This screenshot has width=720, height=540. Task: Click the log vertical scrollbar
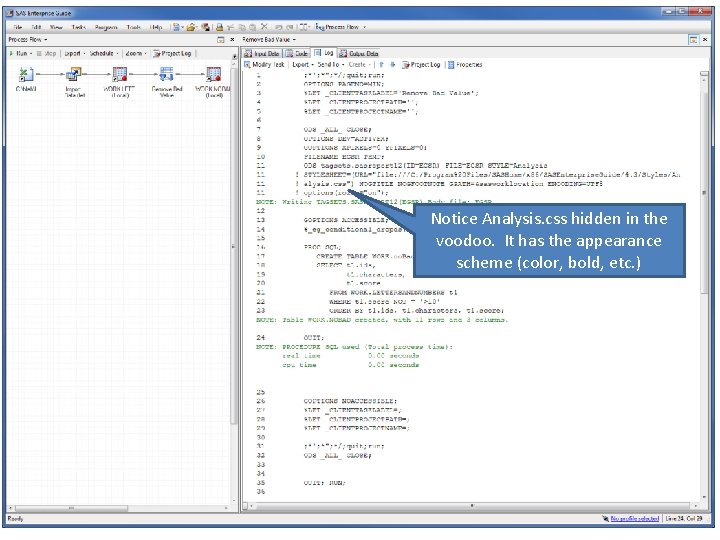click(x=704, y=285)
